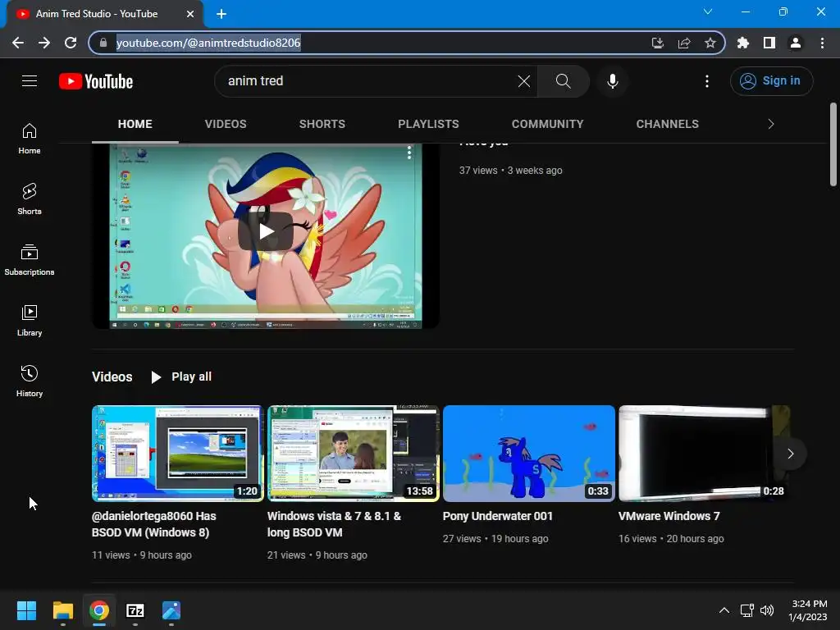Click the page vertical scrollbar
This screenshot has width=840, height=630.
pos(833,144)
